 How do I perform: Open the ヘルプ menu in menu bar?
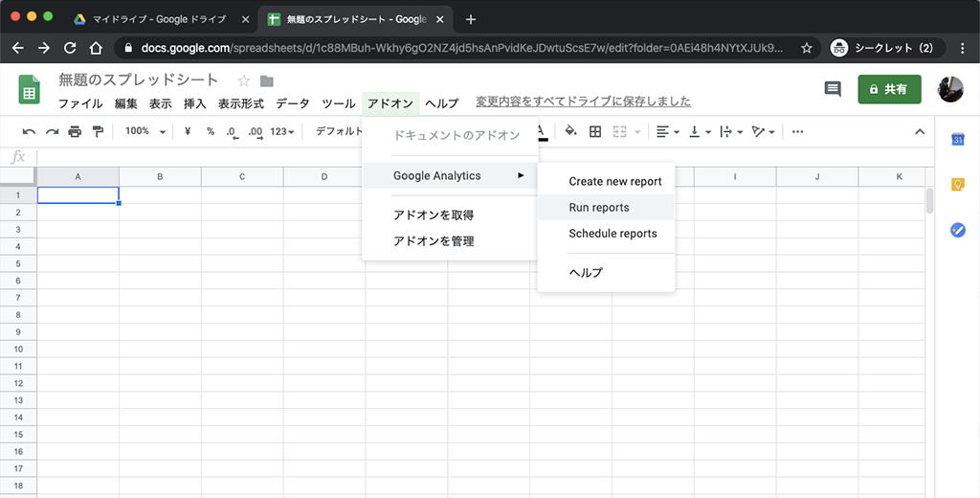pos(442,103)
